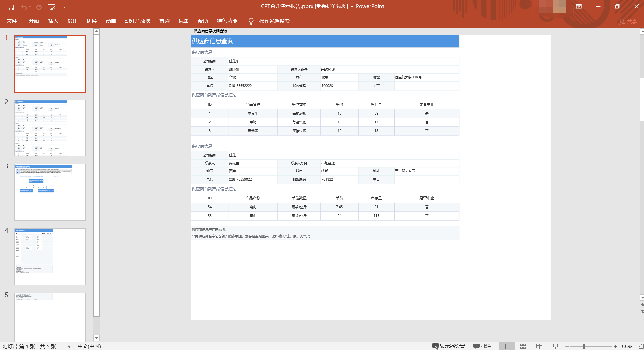644x350 pixels.
Task: Open 显示器设置 display settings
Action: (449, 346)
